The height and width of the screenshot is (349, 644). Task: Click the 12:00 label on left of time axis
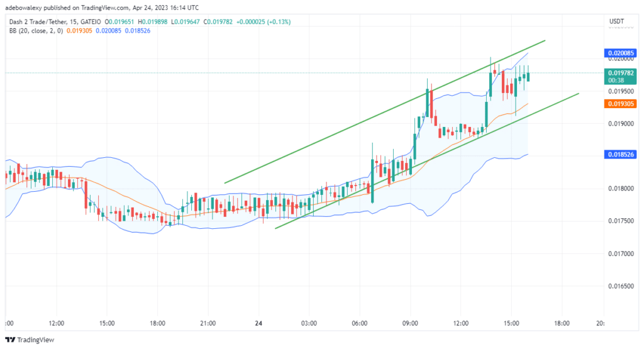56,323
